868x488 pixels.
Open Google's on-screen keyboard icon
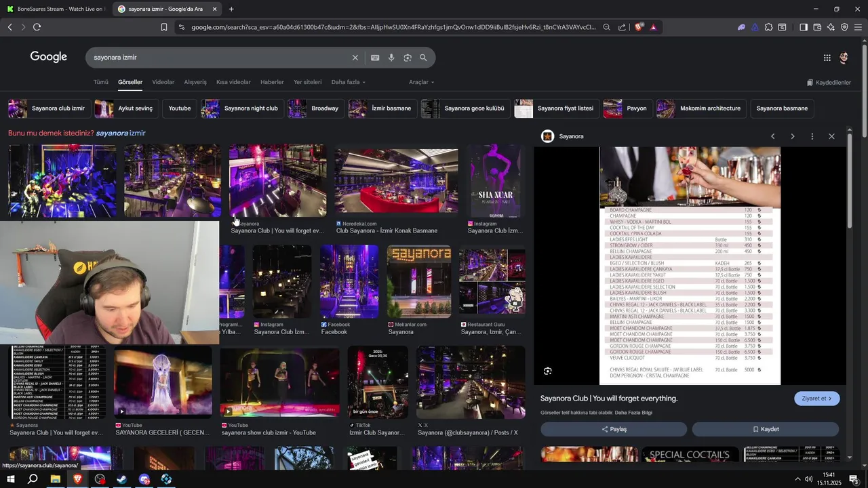(x=375, y=58)
